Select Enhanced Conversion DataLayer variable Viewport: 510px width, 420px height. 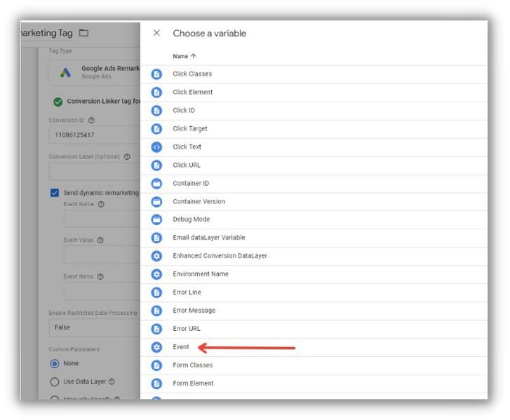click(314, 256)
